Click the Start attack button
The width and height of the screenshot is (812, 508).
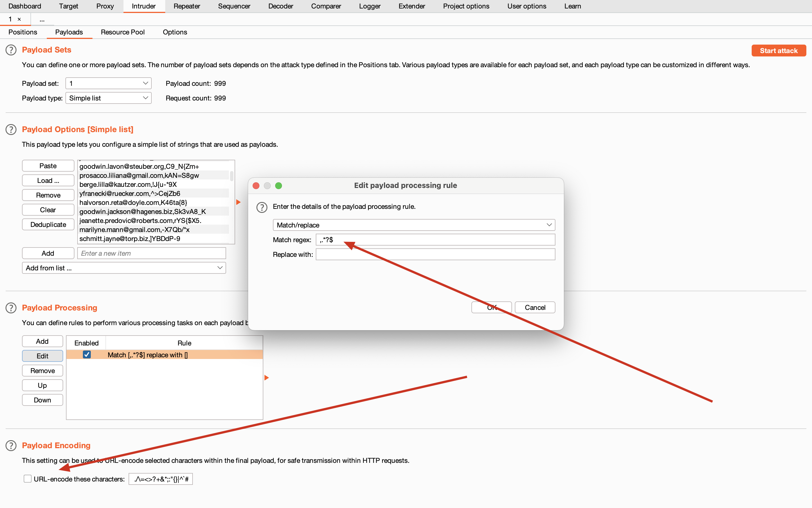click(x=778, y=51)
